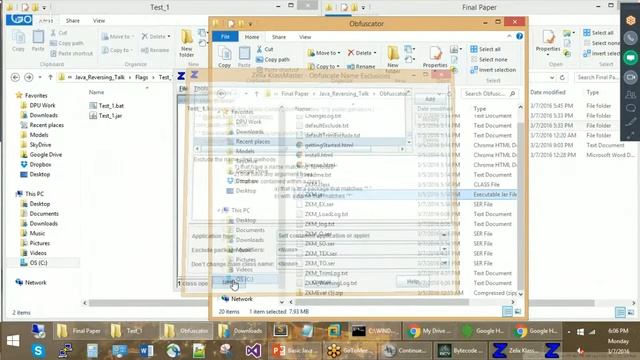
Task: Click the green chat icon in side panel
Action: pyautogui.click(x=630, y=58)
